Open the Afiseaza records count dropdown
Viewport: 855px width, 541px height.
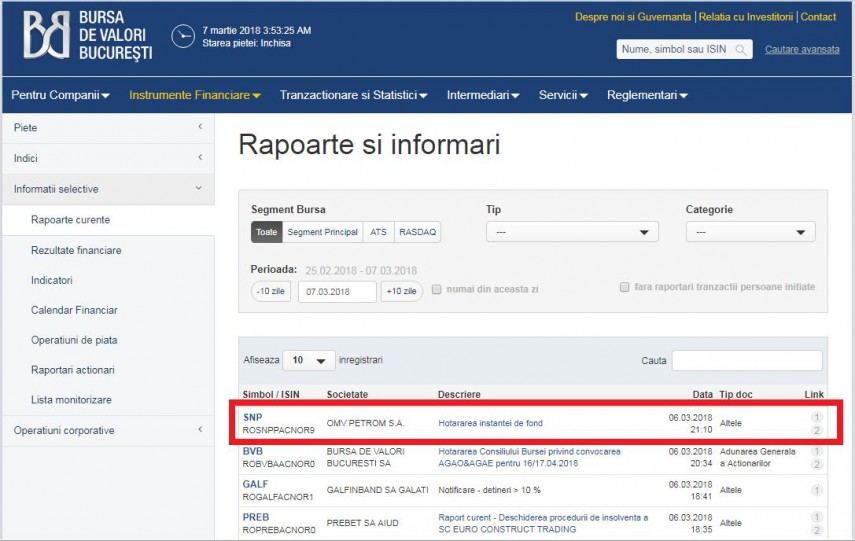(x=308, y=360)
